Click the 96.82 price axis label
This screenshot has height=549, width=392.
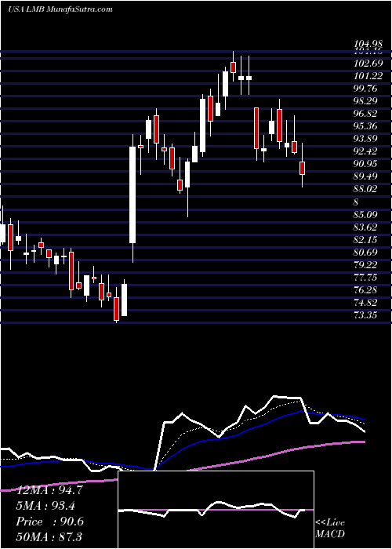[x=366, y=114]
